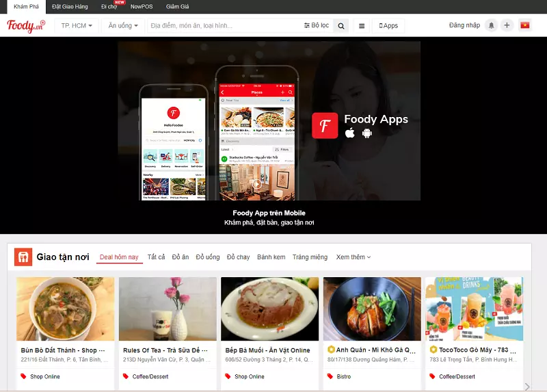This screenshot has width=547, height=392.
Task: Select the Tất cả filter tab
Action: pyautogui.click(x=156, y=257)
